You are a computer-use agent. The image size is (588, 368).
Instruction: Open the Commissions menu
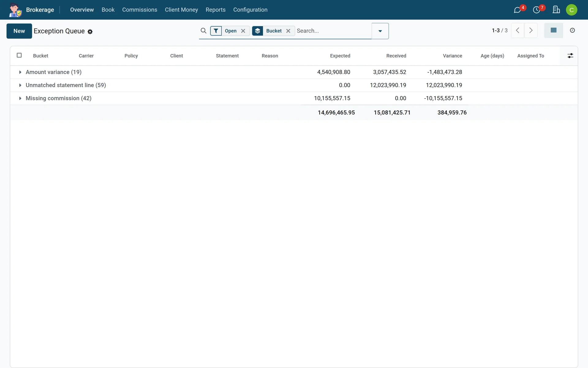pos(140,10)
